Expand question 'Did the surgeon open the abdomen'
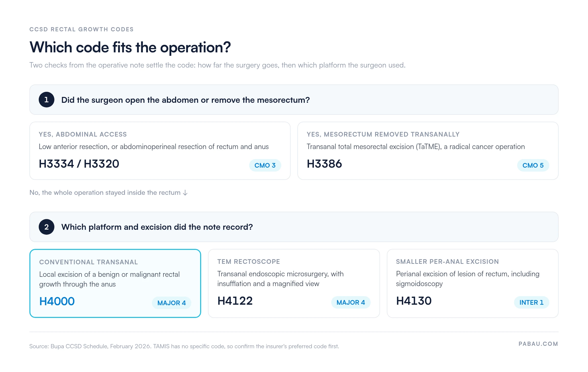This screenshot has width=588, height=372. [x=294, y=100]
